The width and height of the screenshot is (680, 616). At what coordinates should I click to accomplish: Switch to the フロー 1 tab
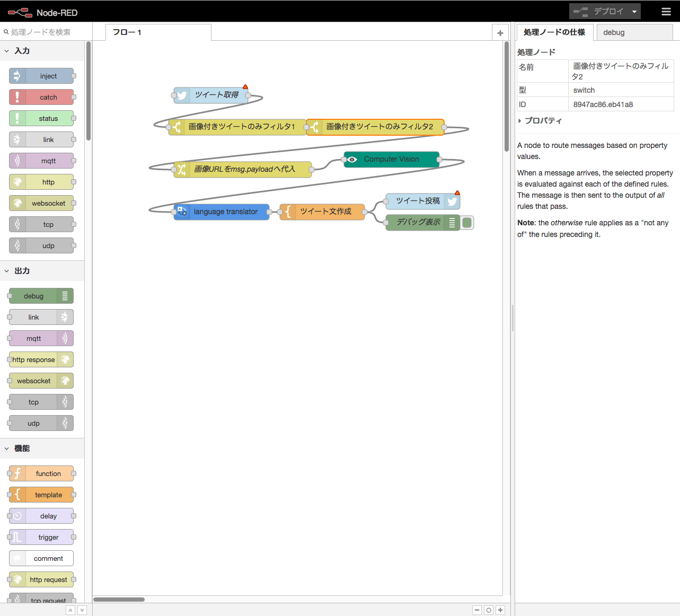click(158, 32)
